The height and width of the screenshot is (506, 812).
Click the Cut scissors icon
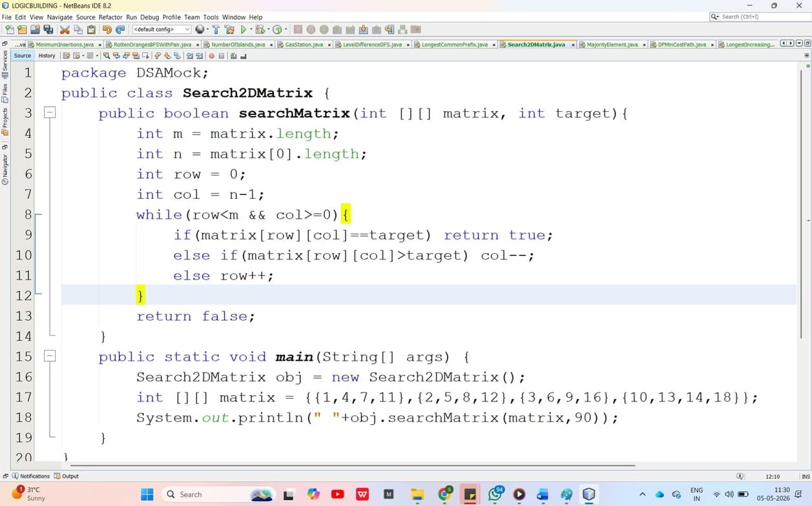point(65,30)
